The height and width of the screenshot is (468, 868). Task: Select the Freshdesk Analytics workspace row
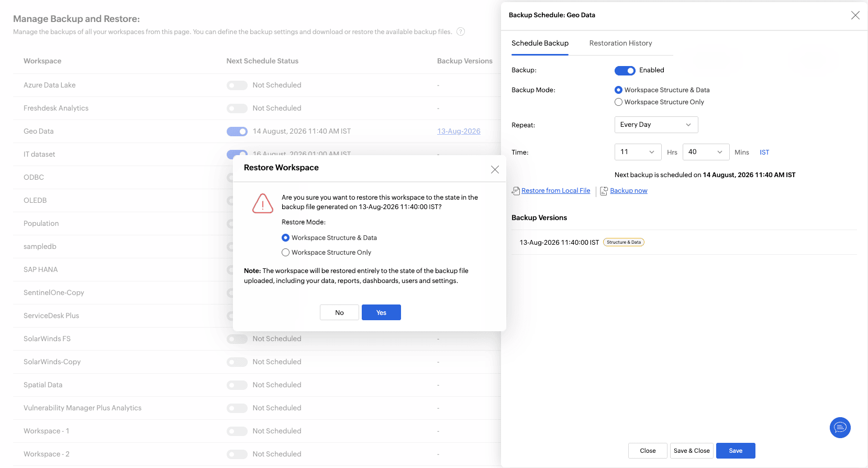[x=257, y=108]
